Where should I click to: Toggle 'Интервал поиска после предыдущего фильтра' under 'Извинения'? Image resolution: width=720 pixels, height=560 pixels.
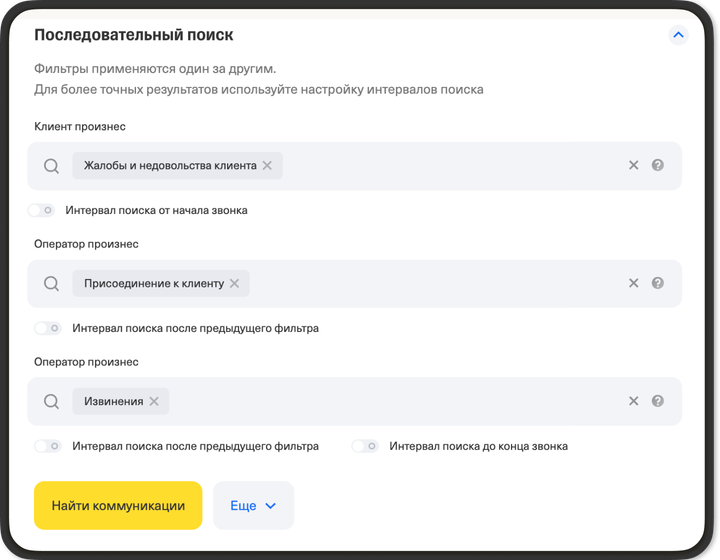pos(47,446)
